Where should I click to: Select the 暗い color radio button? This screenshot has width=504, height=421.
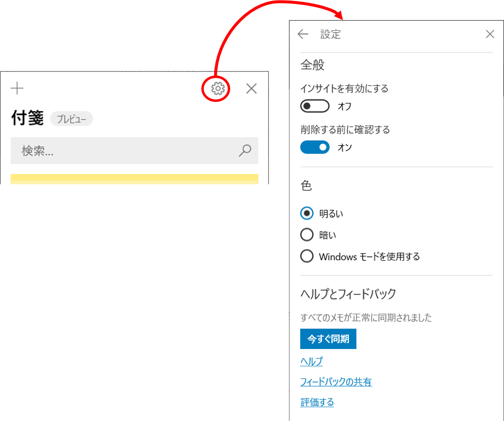(307, 235)
